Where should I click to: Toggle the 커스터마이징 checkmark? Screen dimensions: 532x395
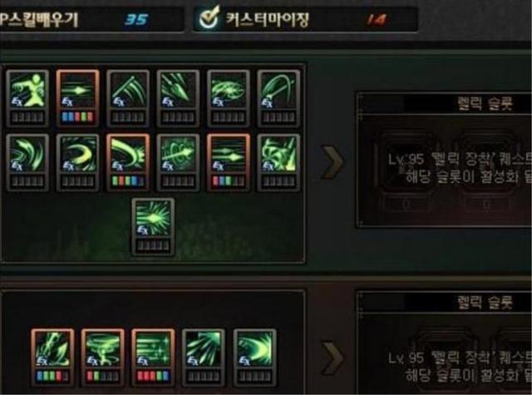pos(209,17)
